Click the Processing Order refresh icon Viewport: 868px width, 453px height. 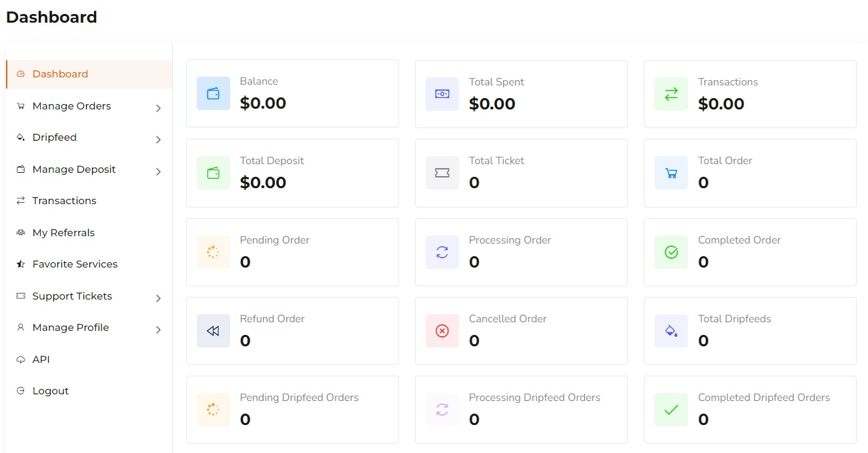coord(442,252)
